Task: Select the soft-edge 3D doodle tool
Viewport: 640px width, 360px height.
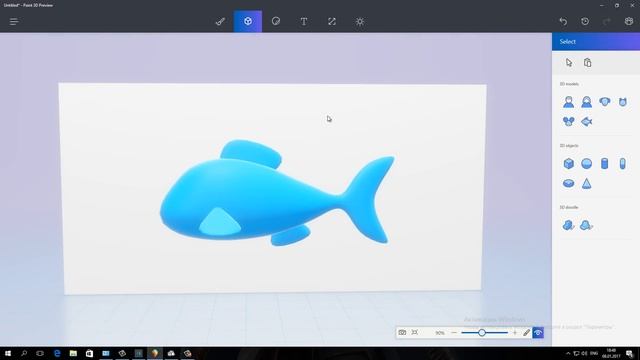Action: 587,225
